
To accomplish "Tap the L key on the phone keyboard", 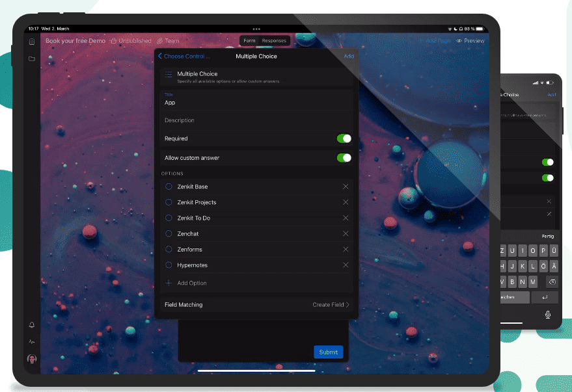I will click(533, 267).
